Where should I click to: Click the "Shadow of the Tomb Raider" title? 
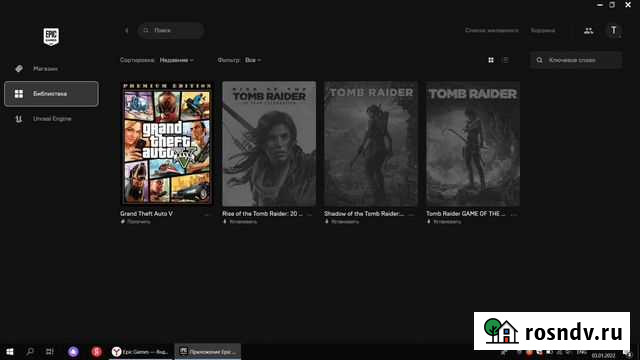[363, 213]
